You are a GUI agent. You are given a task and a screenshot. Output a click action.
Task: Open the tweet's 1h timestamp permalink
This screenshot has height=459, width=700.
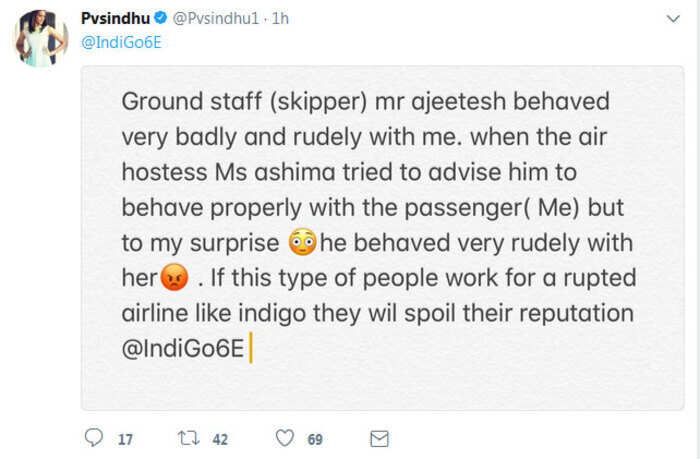280,18
